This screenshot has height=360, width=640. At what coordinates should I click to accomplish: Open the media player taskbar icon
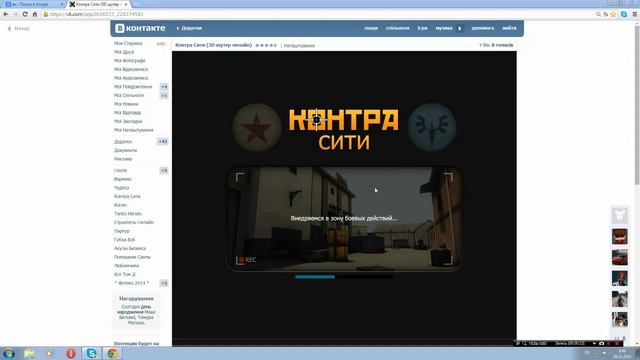(50, 353)
